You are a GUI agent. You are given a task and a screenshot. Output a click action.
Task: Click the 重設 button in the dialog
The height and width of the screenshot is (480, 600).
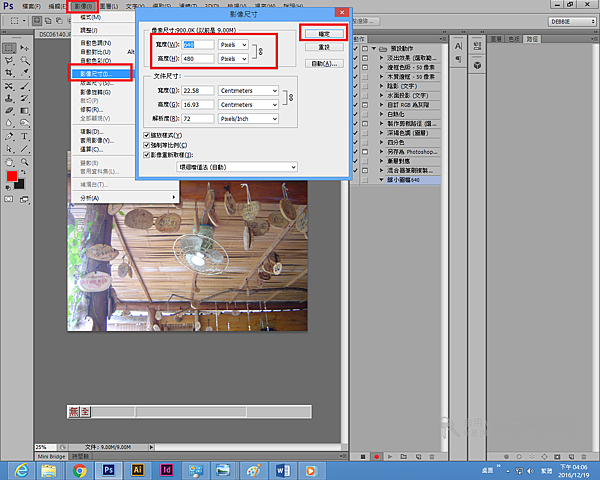tap(324, 47)
